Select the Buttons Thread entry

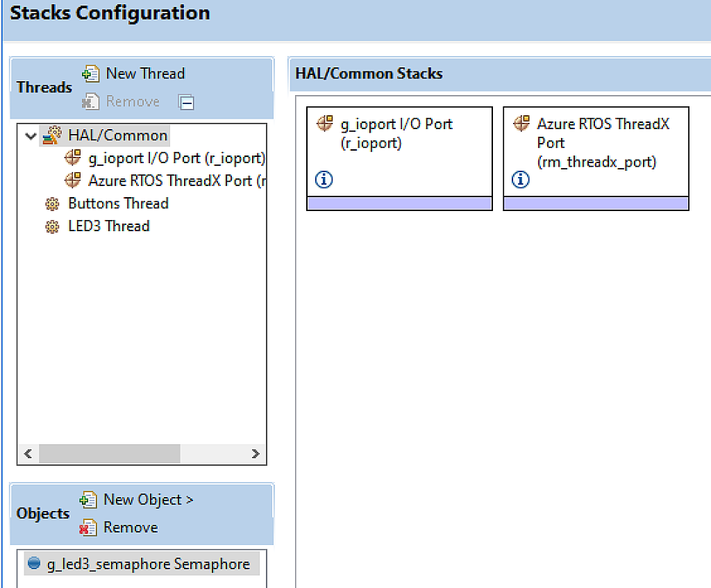pos(118,203)
